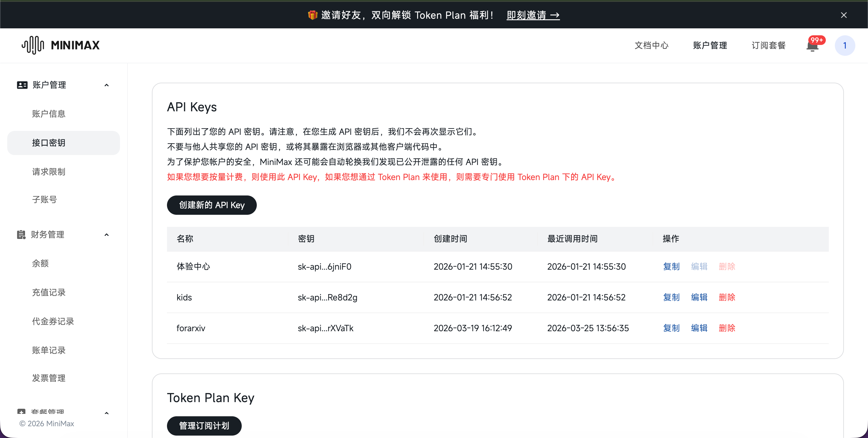Click the 密钥 column header
This screenshot has height=438, width=868.
306,239
